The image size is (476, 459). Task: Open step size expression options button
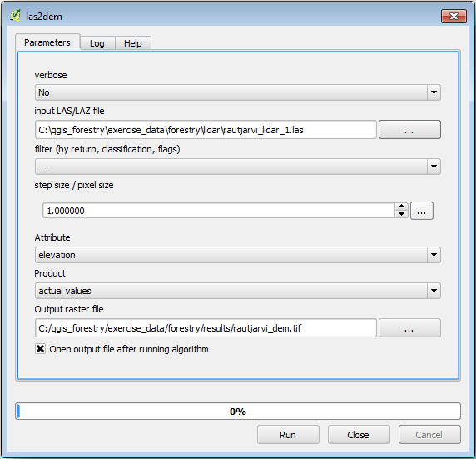(x=422, y=211)
